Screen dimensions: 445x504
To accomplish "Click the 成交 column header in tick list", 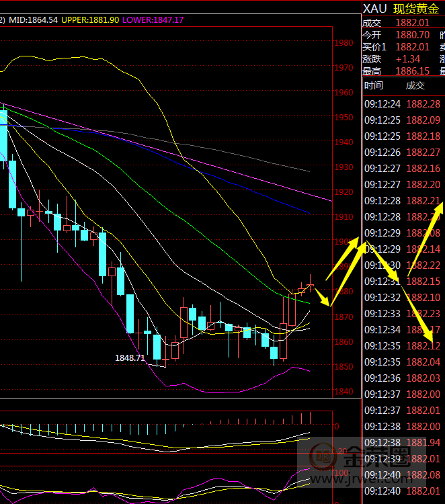I will pyautogui.click(x=415, y=85).
